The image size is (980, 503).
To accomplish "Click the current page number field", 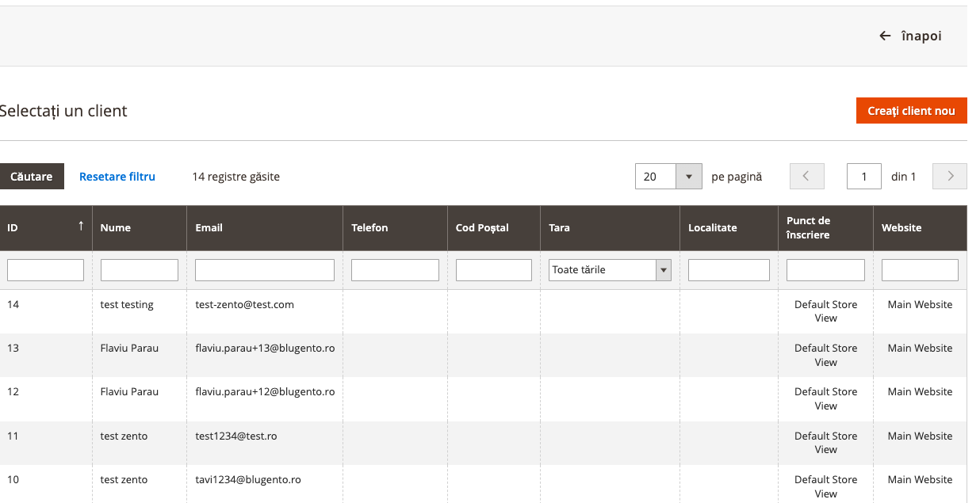I will (x=864, y=177).
